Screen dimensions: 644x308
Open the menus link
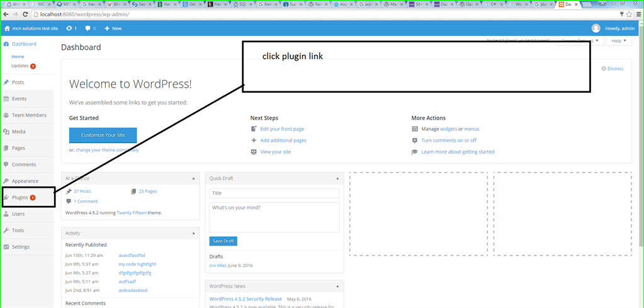(x=472, y=129)
